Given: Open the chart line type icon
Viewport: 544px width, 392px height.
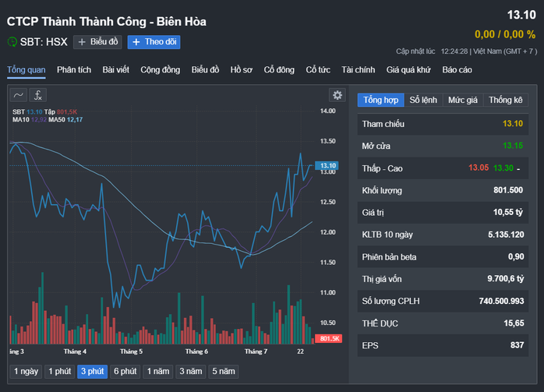Looking at the screenshot, I should [19, 95].
